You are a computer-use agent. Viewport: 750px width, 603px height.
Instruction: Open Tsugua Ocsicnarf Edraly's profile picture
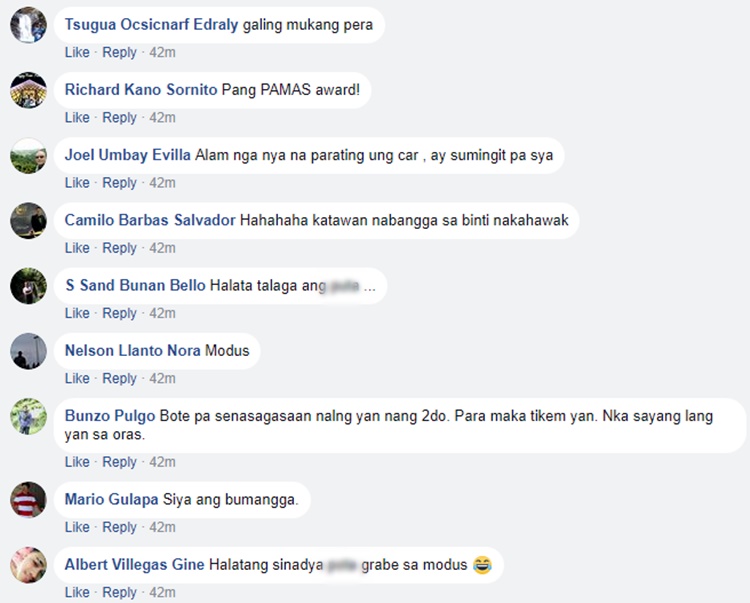[28, 25]
